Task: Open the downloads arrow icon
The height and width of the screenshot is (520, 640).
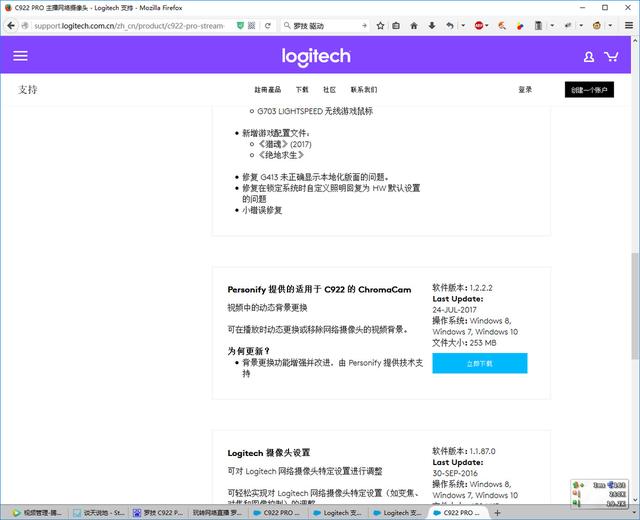Action: 432,26
